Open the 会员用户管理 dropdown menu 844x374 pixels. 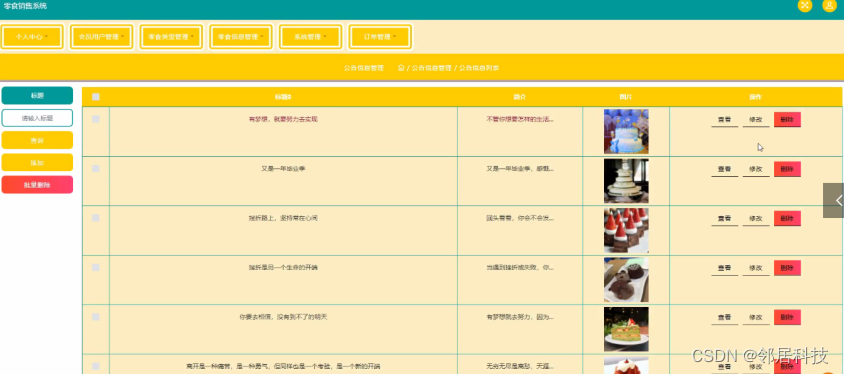[102, 37]
